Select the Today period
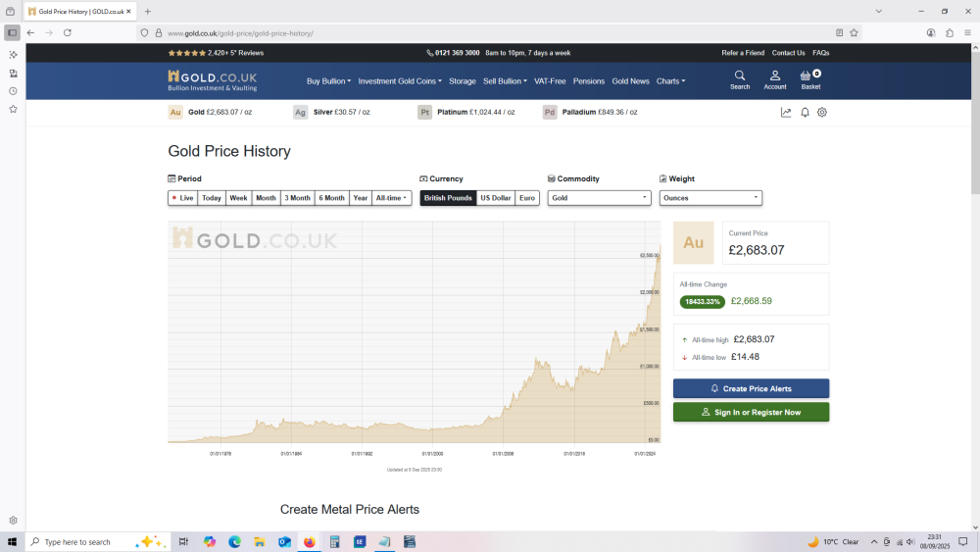980x552 pixels. [x=212, y=198]
